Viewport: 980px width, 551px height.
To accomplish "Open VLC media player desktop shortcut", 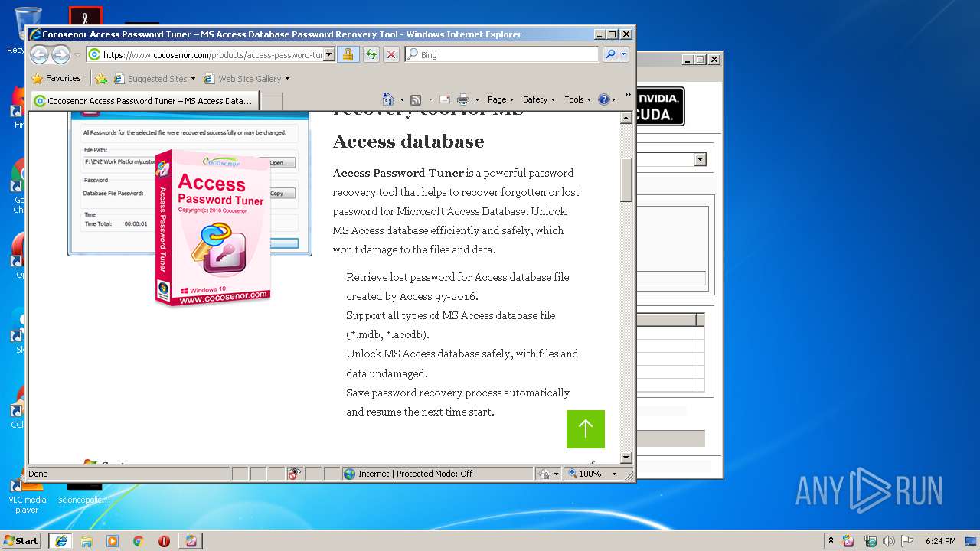I will 28,495.
